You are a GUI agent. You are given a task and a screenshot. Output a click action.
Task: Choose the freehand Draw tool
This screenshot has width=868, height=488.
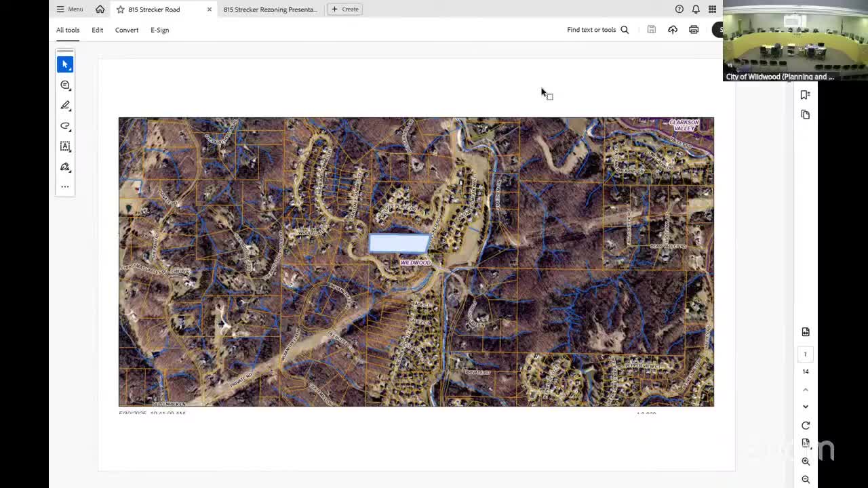[x=65, y=125]
